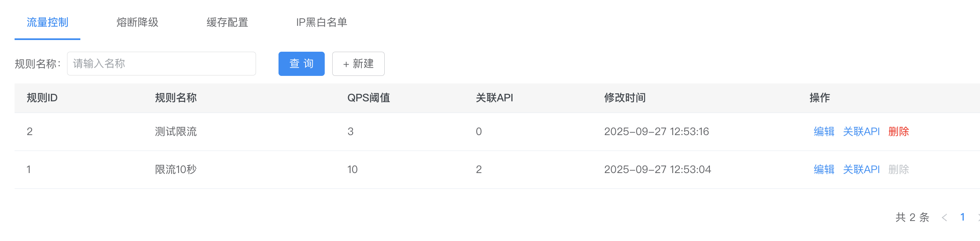
Task: Click the 测试限流 rule name cell
Action: click(176, 132)
